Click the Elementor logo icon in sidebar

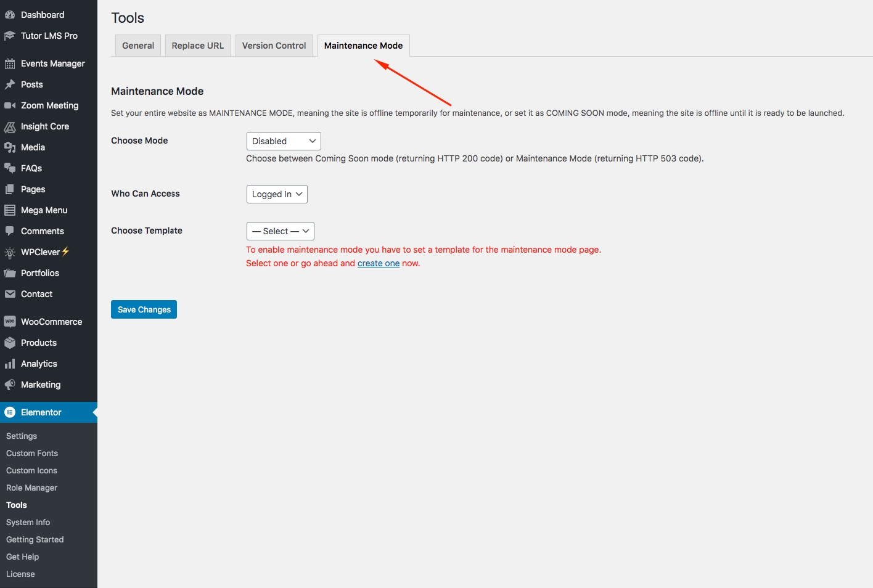click(x=10, y=412)
